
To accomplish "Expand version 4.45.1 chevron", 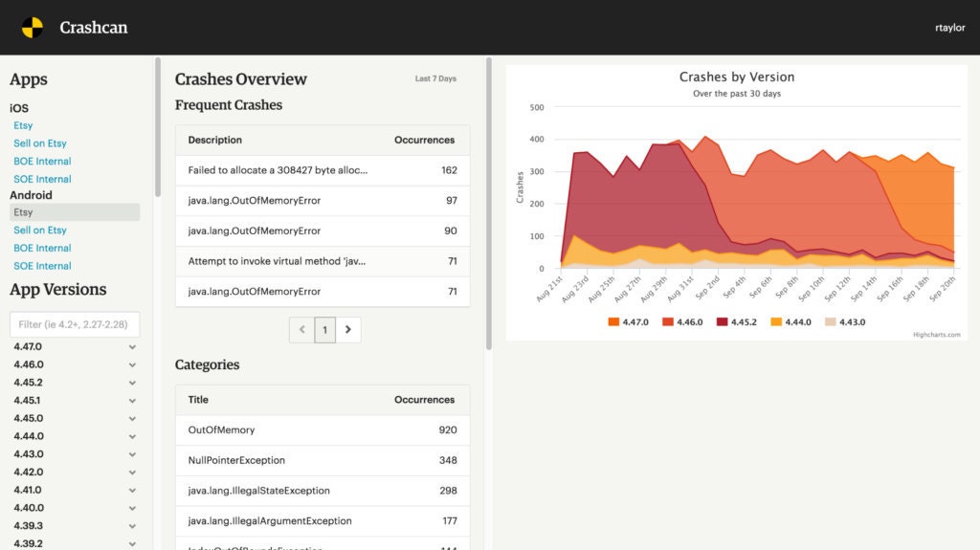I will (x=132, y=401).
